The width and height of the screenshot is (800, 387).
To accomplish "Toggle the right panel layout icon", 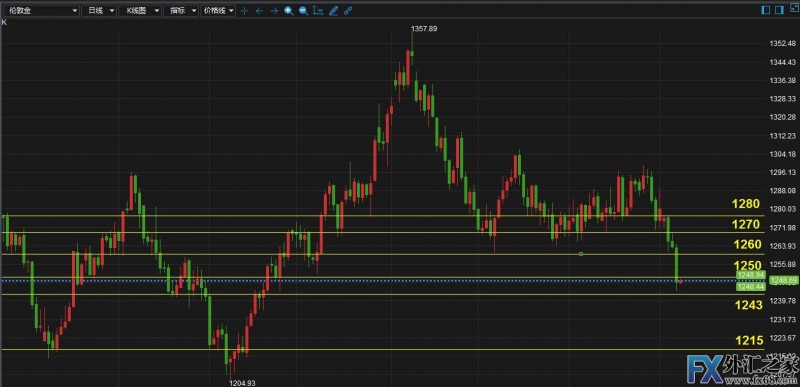I will [x=779, y=10].
